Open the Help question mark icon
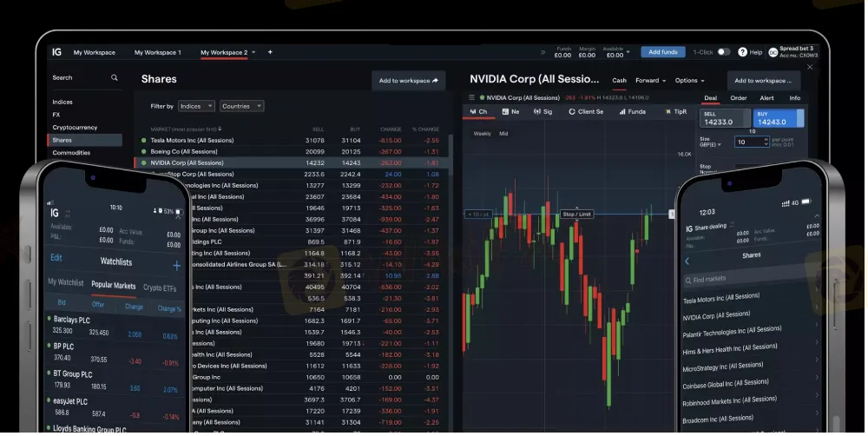This screenshot has height=436, width=868. pyautogui.click(x=741, y=52)
